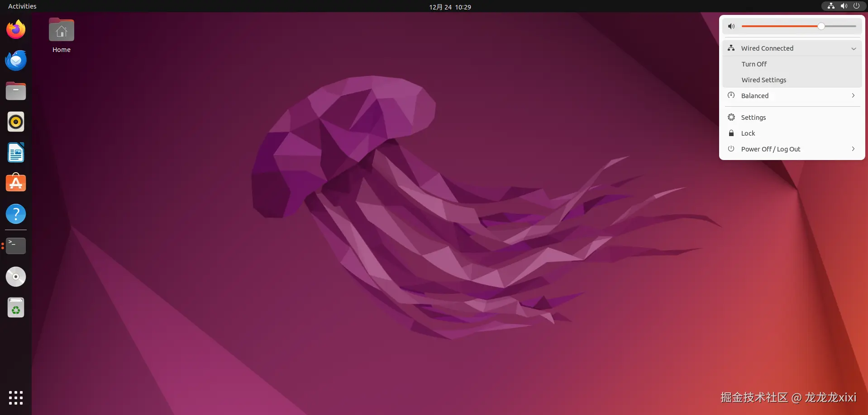Click the volume slider track

pos(799,26)
